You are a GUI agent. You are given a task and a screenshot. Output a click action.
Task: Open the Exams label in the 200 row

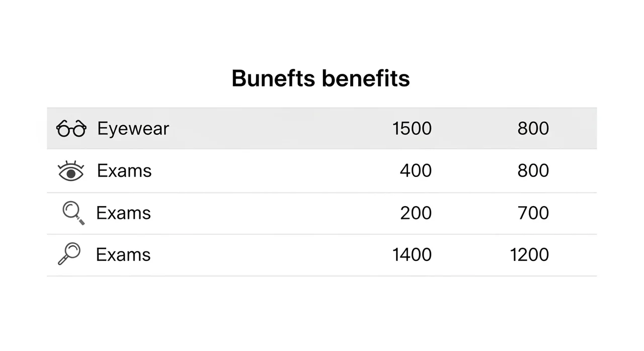coord(123,213)
